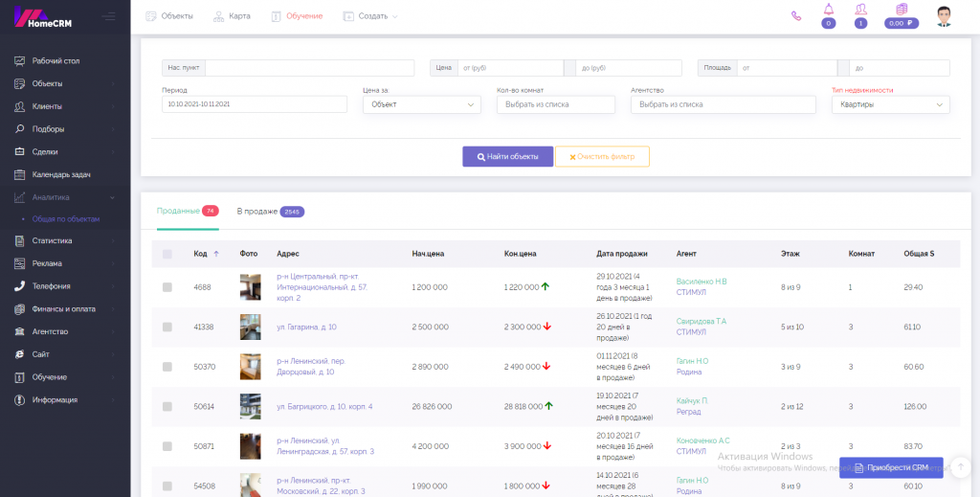Select the checkbox for object 50370

pos(167,367)
